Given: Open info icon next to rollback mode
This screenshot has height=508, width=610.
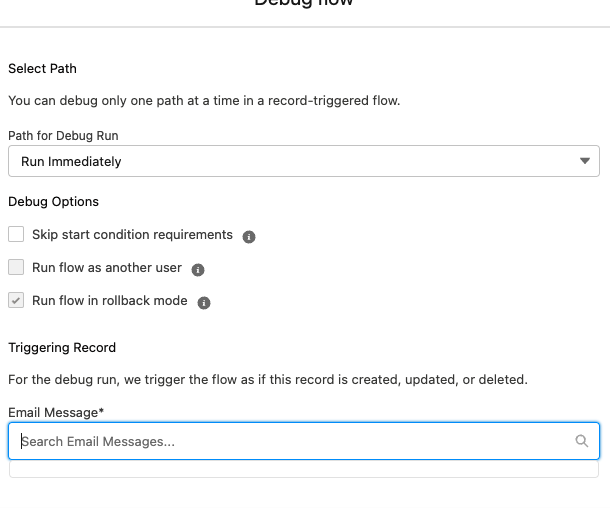Looking at the screenshot, I should [x=204, y=302].
